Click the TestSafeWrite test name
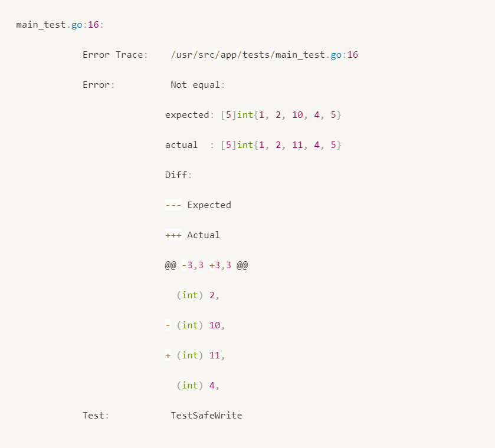The height and width of the screenshot is (448, 495). click(206, 416)
